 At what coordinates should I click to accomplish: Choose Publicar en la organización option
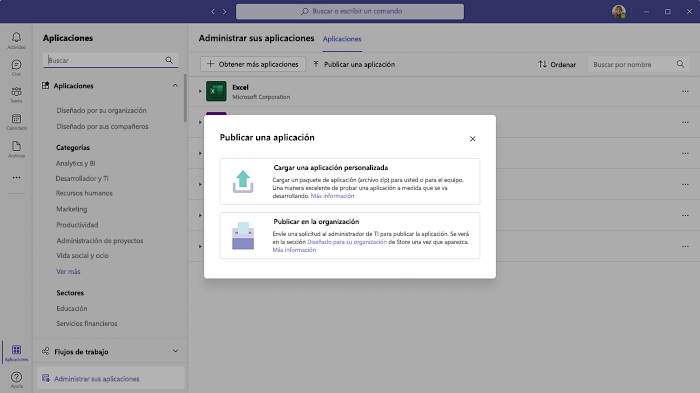pos(350,236)
